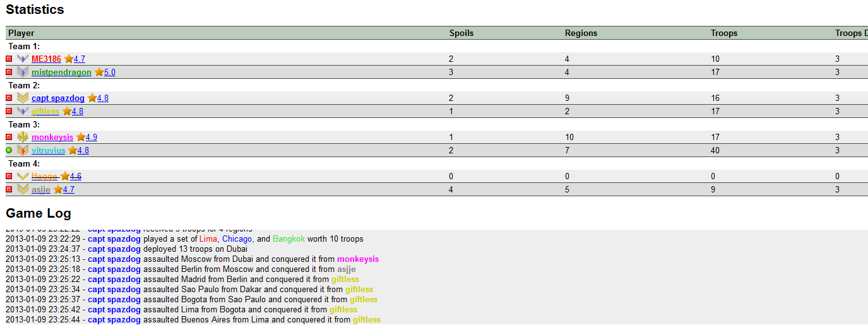Click capt spazdog in the Moscow assault log entry
This screenshot has width=868, height=330.
tap(114, 259)
